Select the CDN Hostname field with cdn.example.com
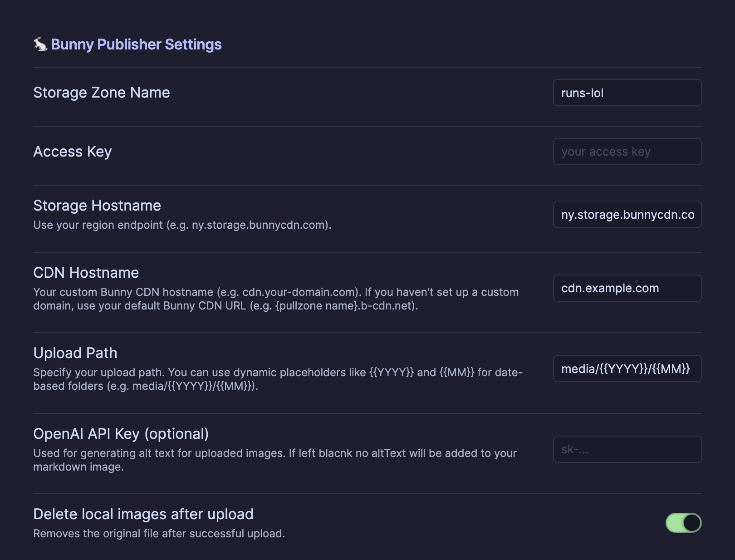The image size is (735, 560). point(627,288)
